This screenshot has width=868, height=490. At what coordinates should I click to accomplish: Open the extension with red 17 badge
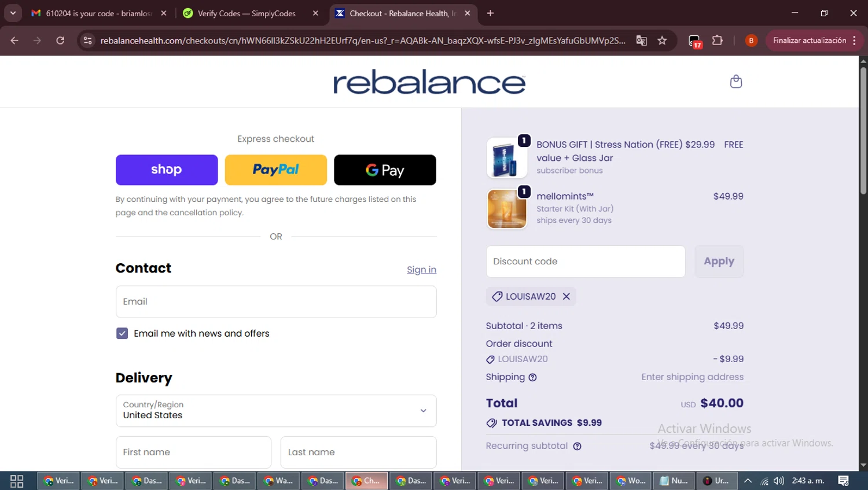coord(694,41)
